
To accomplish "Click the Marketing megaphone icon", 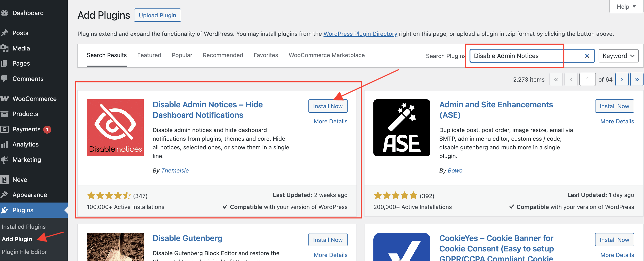I will [x=4, y=160].
